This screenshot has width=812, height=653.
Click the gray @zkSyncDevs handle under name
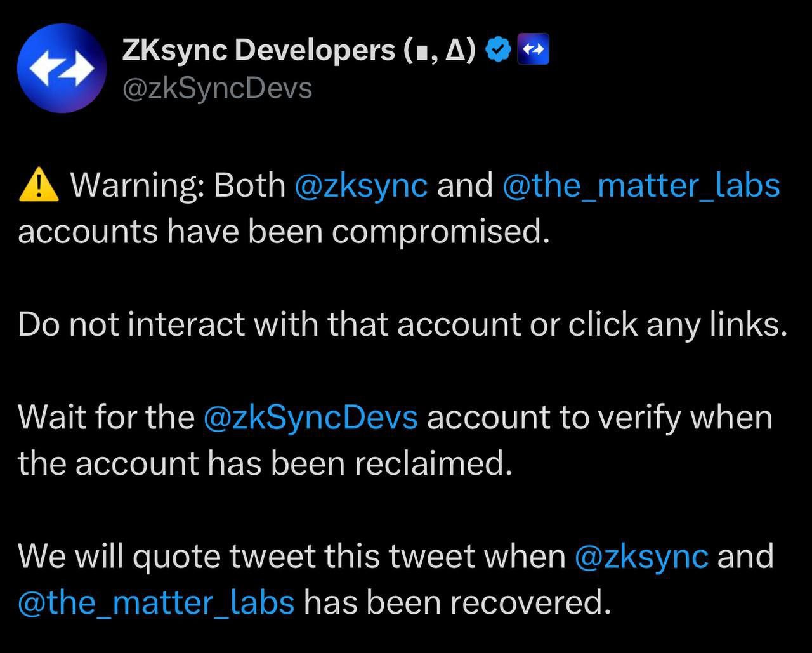coord(216,88)
